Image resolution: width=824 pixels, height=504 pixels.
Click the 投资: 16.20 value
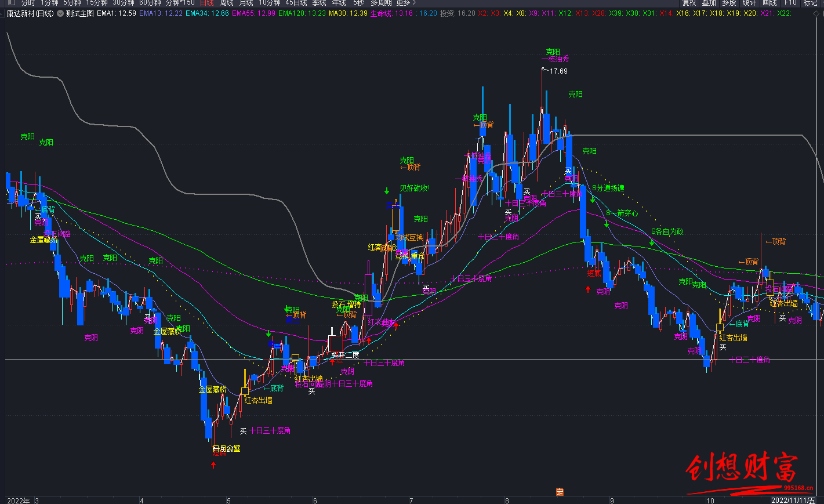click(458, 13)
